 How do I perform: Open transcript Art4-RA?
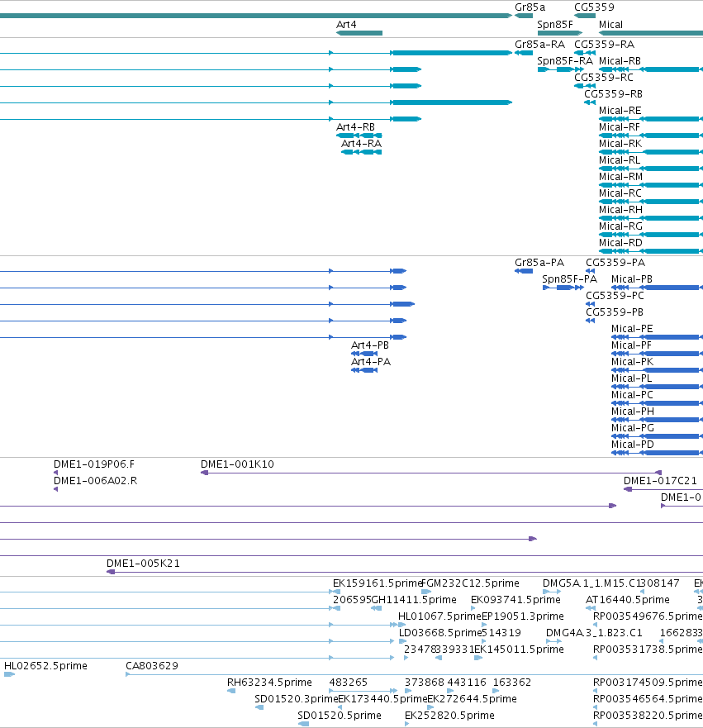[362, 152]
